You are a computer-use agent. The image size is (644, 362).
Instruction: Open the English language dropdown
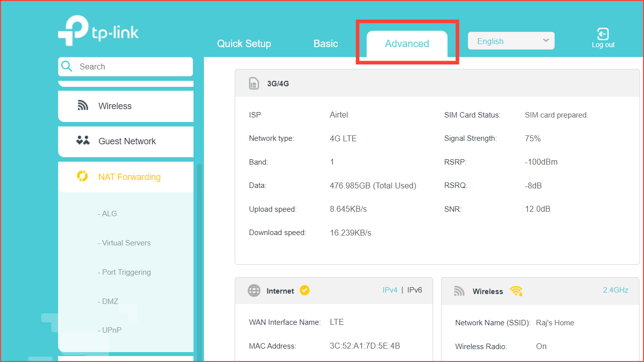tap(511, 41)
